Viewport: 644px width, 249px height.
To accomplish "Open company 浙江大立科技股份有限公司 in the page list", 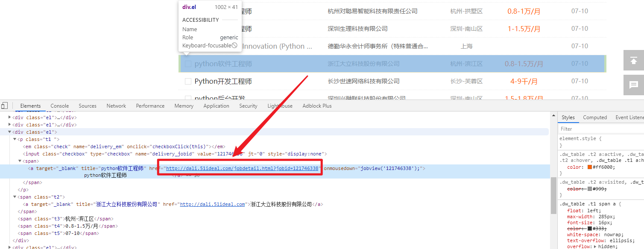I will [363, 64].
